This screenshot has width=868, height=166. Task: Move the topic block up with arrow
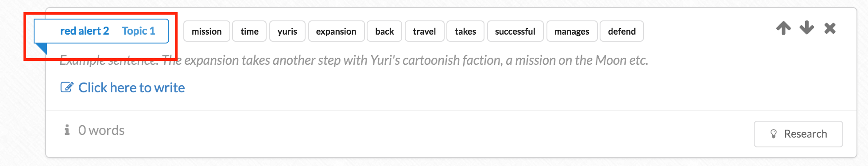point(783,28)
